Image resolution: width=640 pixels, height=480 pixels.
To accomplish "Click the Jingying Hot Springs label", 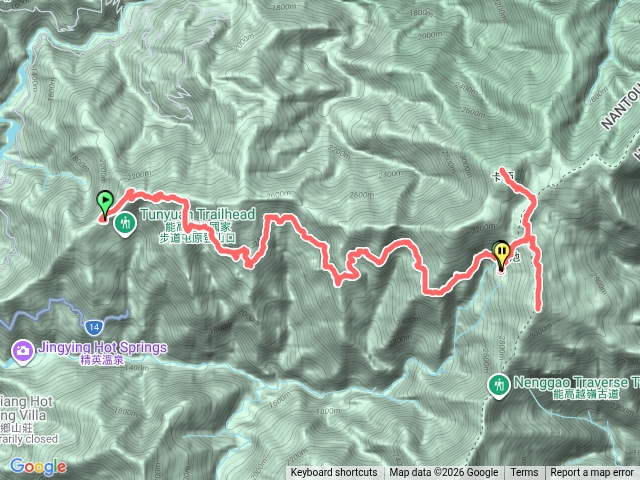I will (102, 348).
